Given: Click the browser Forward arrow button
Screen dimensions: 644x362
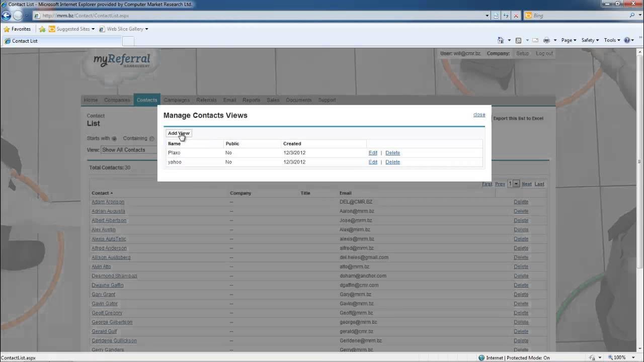Looking at the screenshot, I should coord(18,16).
